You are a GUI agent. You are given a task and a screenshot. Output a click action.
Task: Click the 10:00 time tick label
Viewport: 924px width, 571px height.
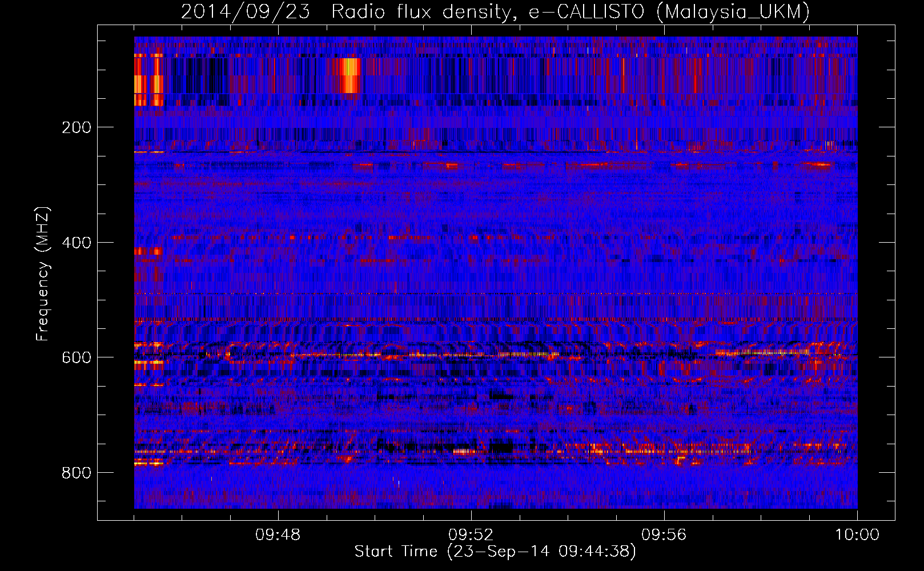tap(857, 535)
